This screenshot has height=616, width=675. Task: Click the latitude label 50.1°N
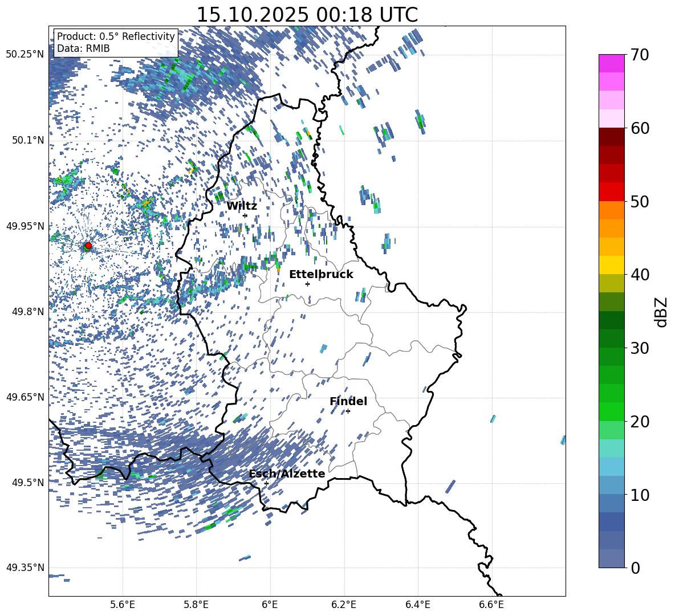point(28,140)
